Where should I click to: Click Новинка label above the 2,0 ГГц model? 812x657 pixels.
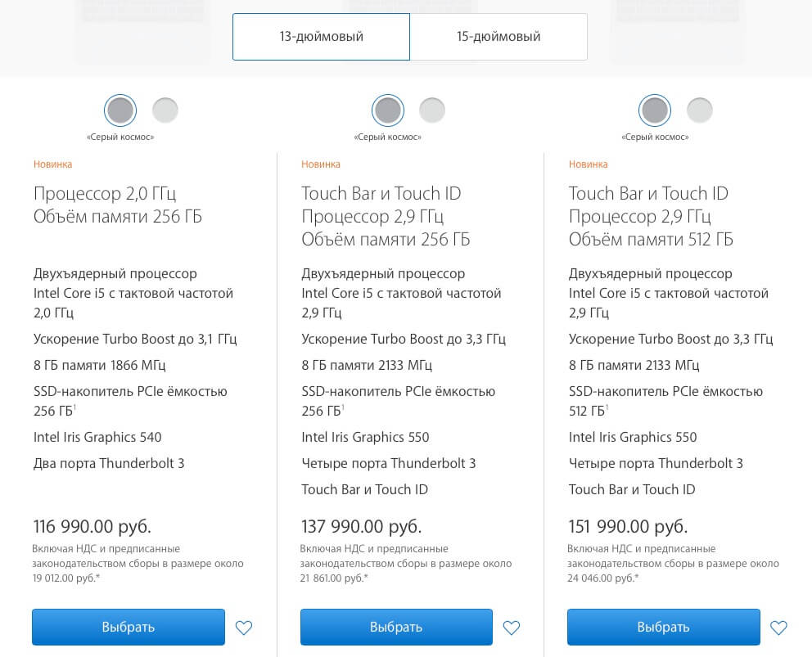[x=53, y=164]
